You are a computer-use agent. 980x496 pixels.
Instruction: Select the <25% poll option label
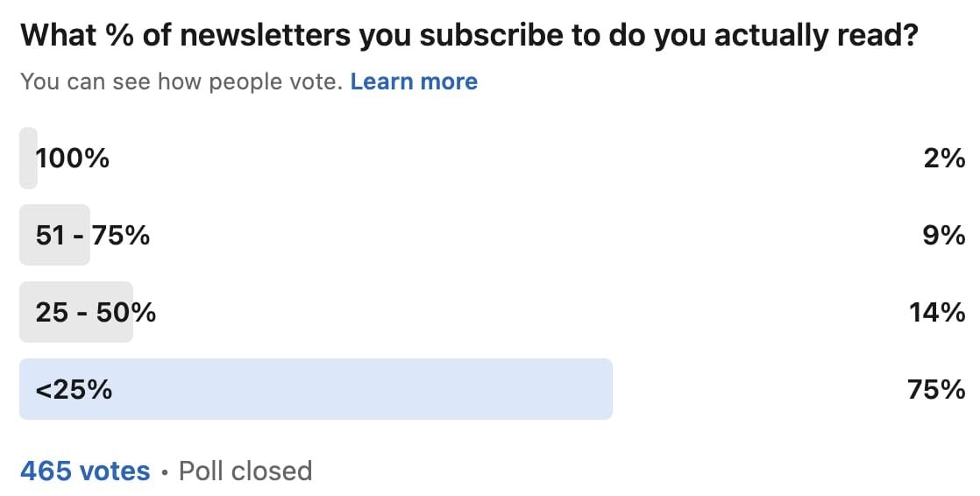coord(74,389)
